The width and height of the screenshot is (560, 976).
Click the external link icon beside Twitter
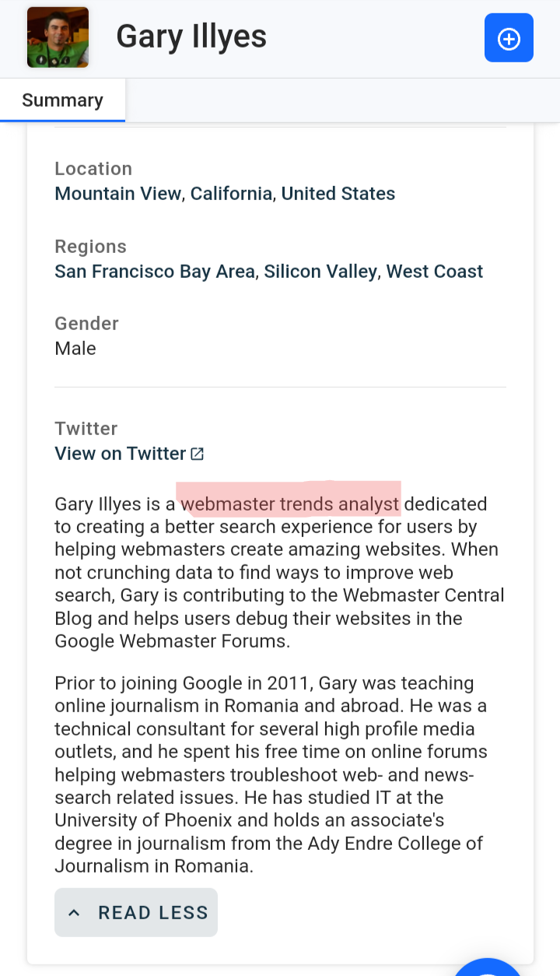pyautogui.click(x=198, y=453)
